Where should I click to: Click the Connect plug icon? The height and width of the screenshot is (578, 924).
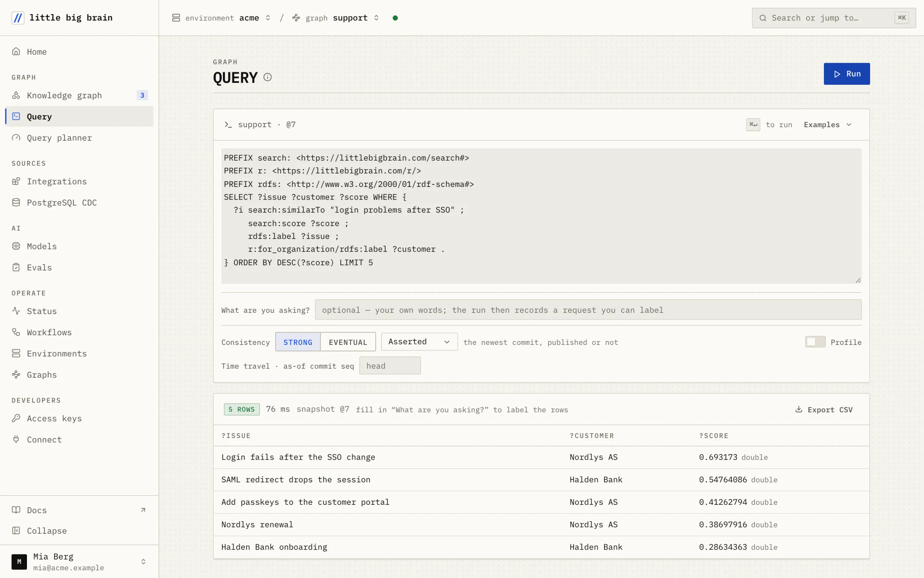coord(16,439)
